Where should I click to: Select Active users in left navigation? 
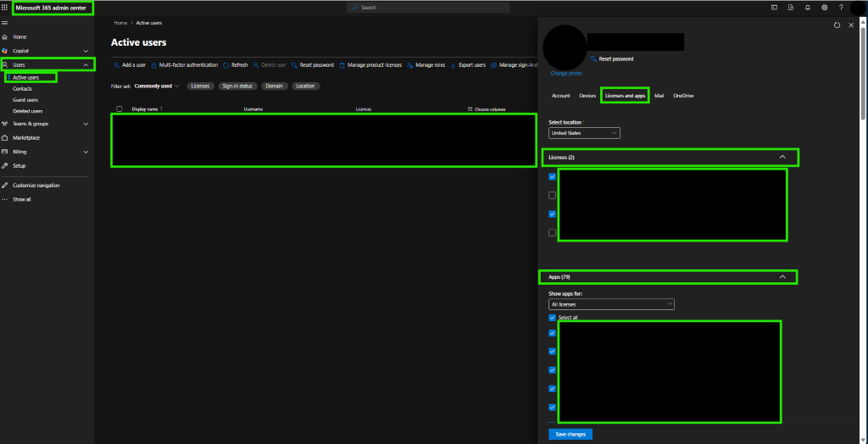tap(26, 77)
